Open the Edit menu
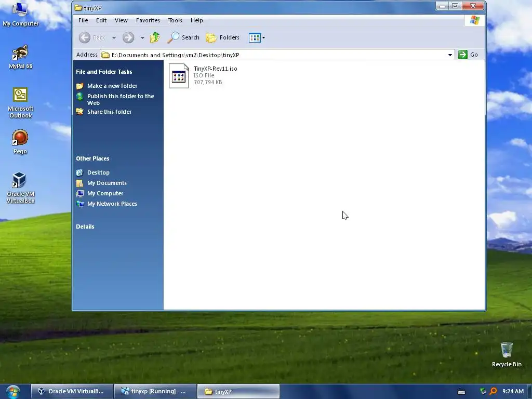The height and width of the screenshot is (399, 532). coord(101,20)
